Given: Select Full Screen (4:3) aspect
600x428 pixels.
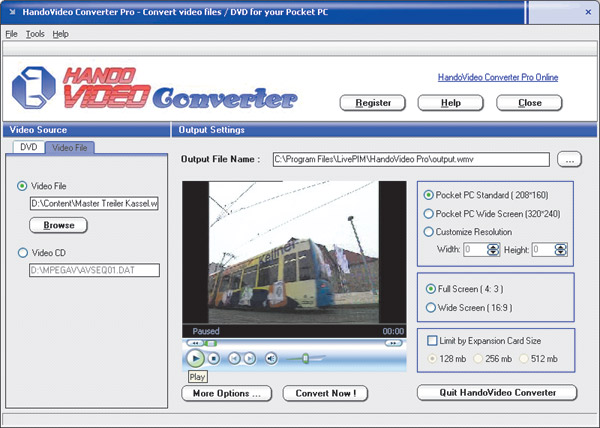Looking at the screenshot, I should pyautogui.click(x=430, y=289).
